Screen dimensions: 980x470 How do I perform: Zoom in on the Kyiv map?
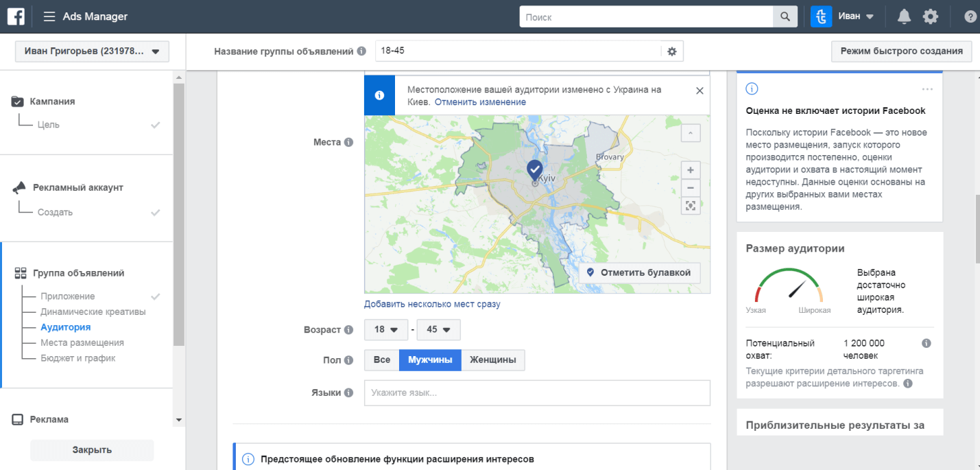pyautogui.click(x=690, y=170)
